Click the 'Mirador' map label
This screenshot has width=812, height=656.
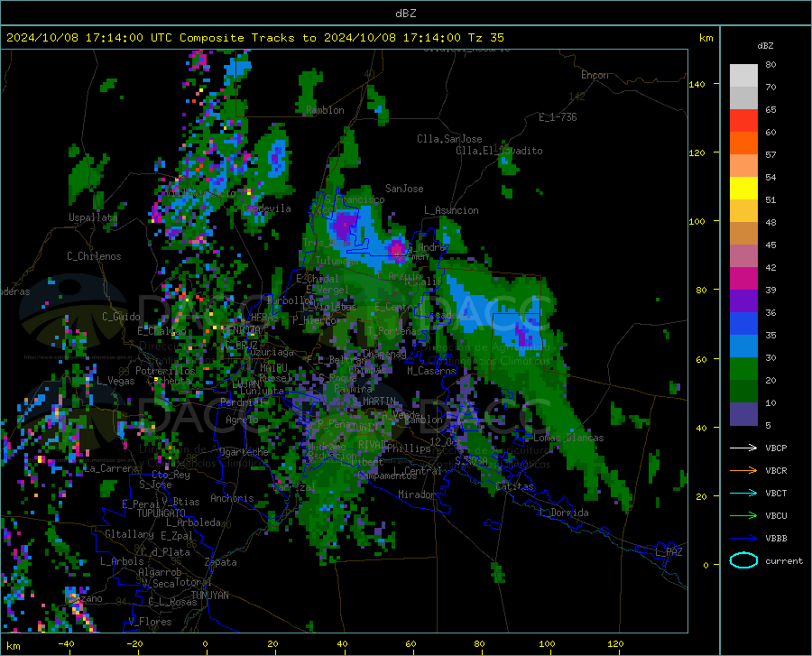click(416, 494)
